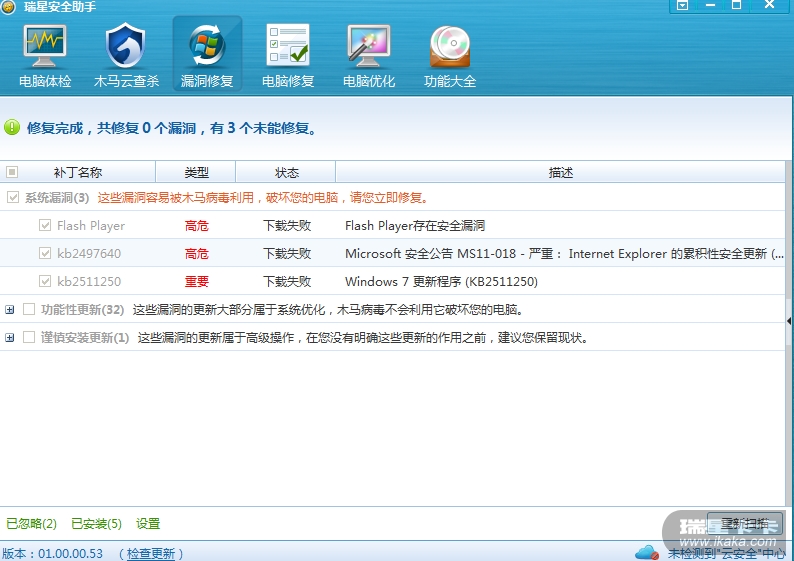The image size is (794, 561).
Task: Check the 功能性更新(32) group checkbox
Action: (29, 309)
